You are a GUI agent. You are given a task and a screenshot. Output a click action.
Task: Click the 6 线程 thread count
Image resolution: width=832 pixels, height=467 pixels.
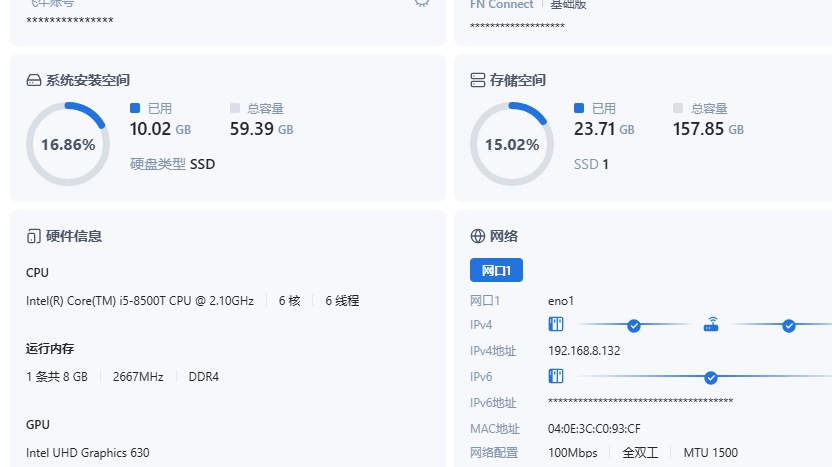coord(342,301)
